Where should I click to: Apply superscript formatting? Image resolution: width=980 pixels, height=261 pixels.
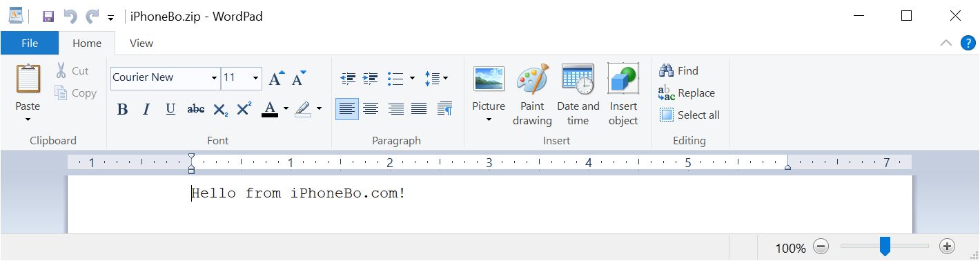(244, 109)
